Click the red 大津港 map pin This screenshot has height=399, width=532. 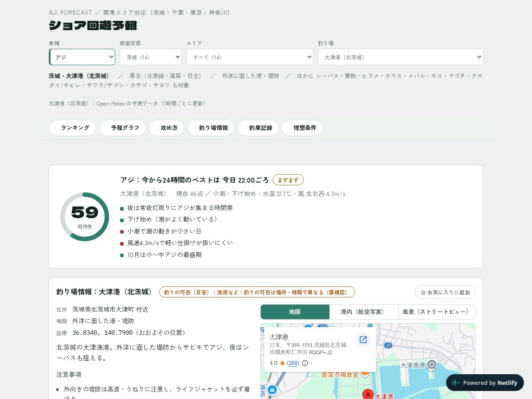coord(368,394)
